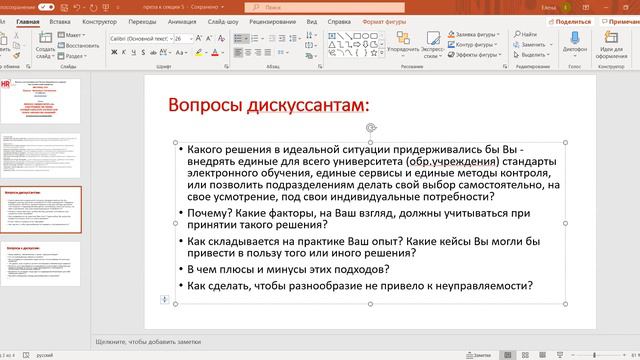Open the Эффекты фигуры effects dropdown
The height and width of the screenshot is (360, 640).
[474, 54]
